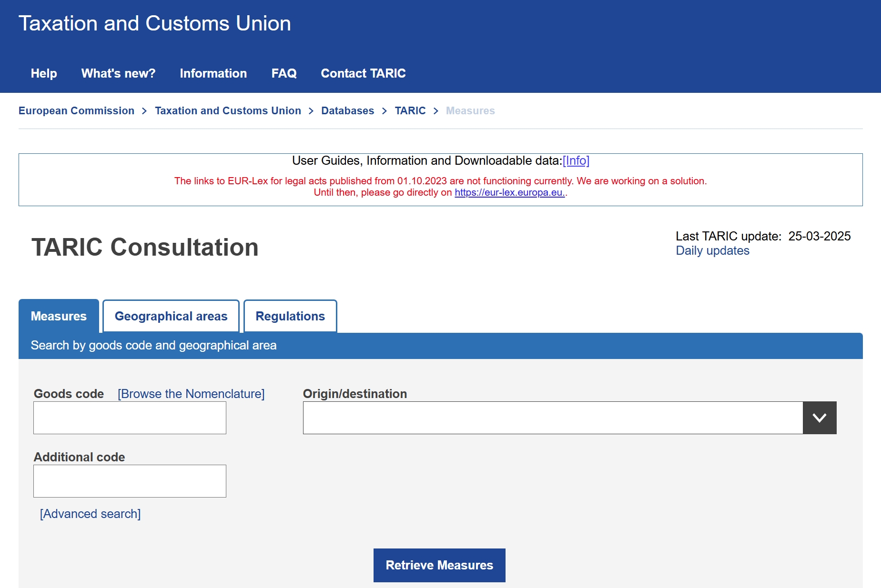
Task: Focus the Additional code input box
Action: pos(130,481)
